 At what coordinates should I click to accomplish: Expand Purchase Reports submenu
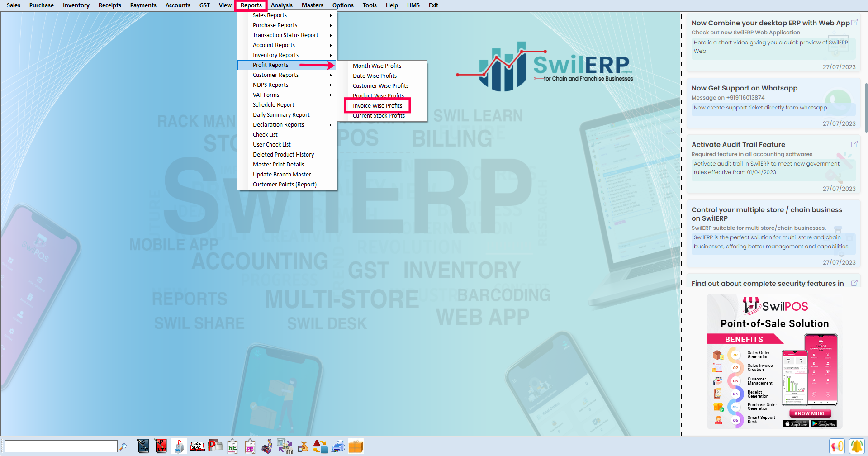point(287,25)
